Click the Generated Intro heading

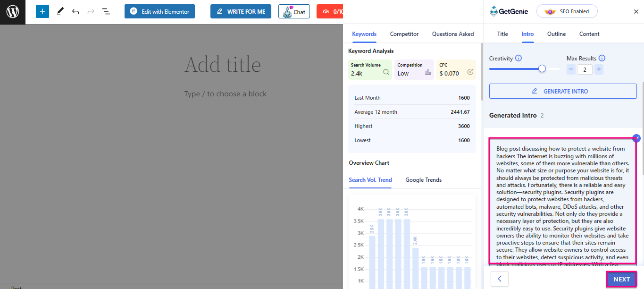tap(513, 115)
